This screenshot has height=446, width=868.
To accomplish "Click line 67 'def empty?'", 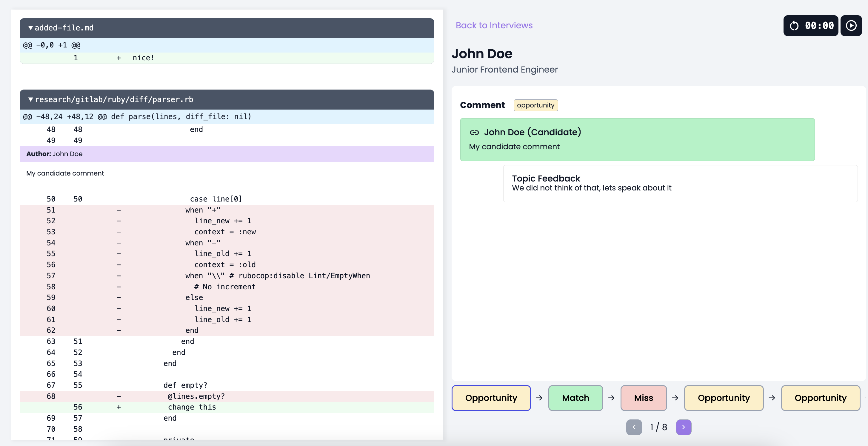I will pyautogui.click(x=227, y=385).
